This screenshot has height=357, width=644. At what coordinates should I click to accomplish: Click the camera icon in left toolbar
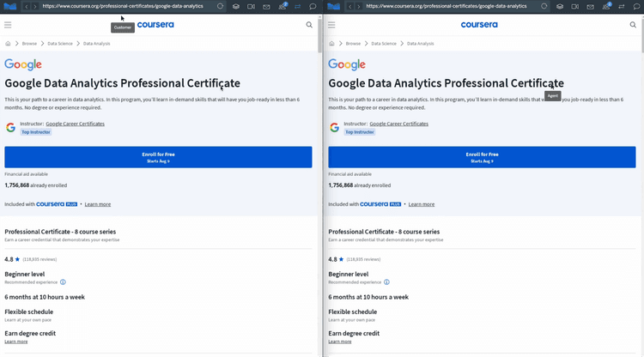click(251, 6)
